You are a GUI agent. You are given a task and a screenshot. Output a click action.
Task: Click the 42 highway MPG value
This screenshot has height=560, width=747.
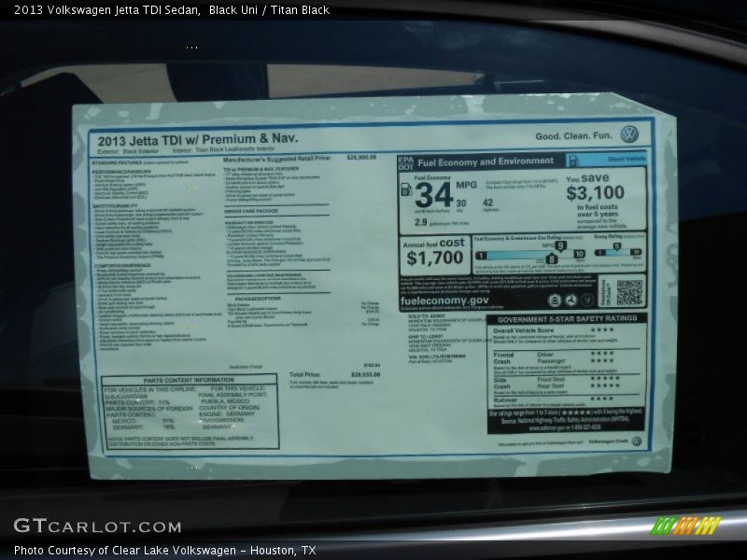(487, 203)
